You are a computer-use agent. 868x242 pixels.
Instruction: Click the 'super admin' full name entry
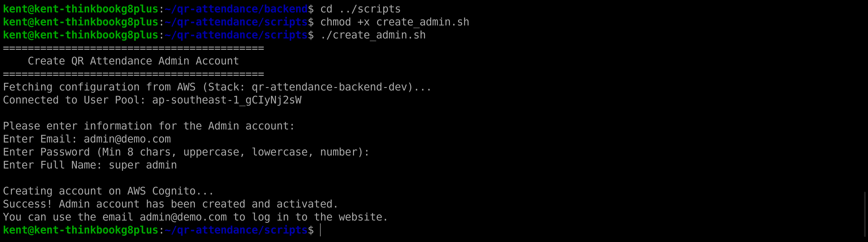tap(143, 165)
